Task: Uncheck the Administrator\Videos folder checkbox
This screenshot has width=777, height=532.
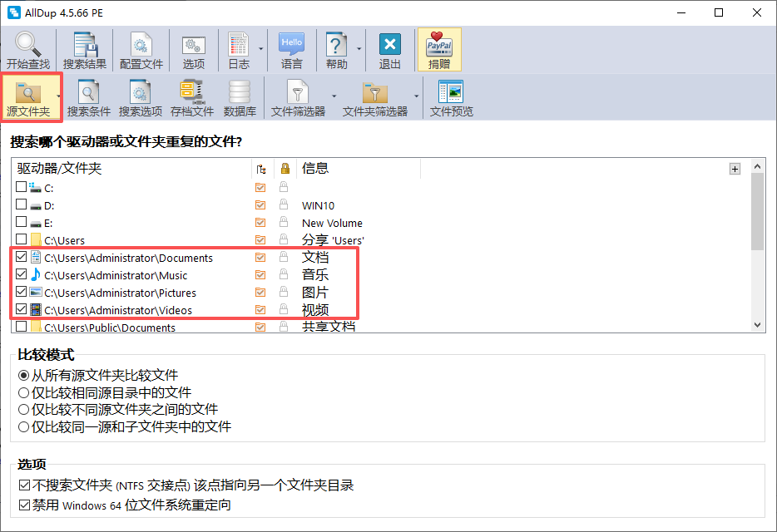Action: 21,309
